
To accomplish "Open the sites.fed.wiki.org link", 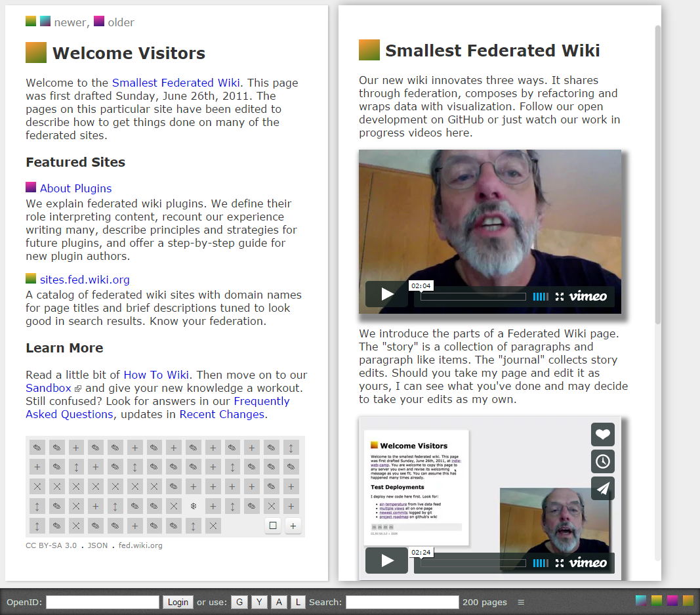I will coord(85,280).
